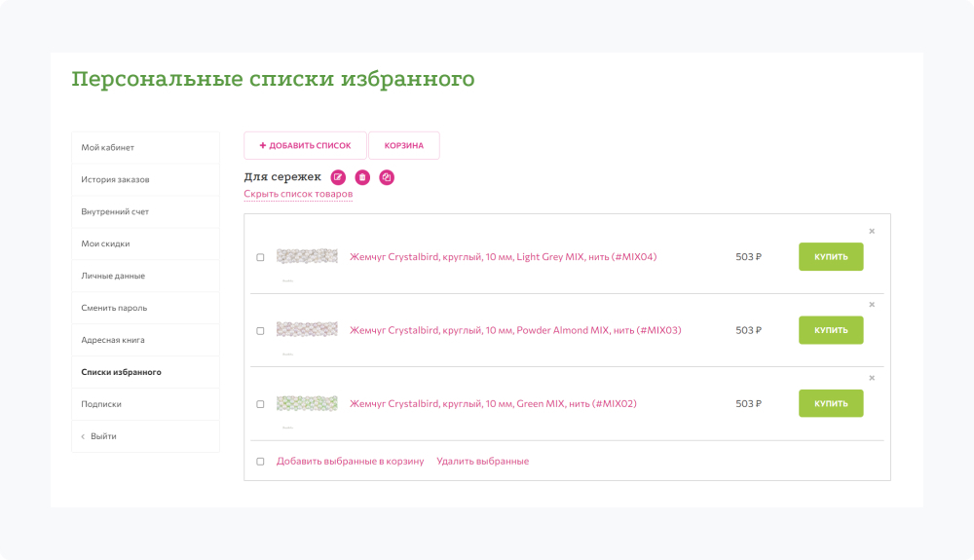
Task: Click Купить for Powder Almond MIX pearls
Action: (831, 330)
